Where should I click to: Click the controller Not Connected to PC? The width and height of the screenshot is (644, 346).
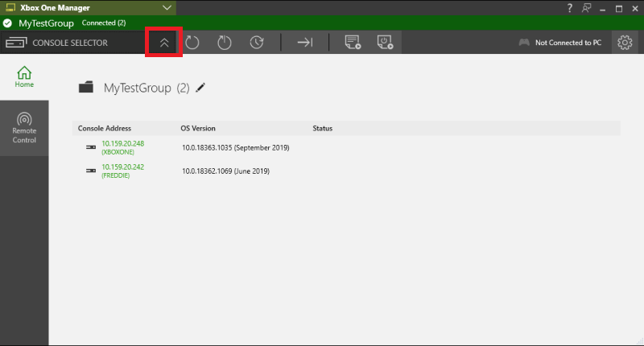[x=560, y=43]
